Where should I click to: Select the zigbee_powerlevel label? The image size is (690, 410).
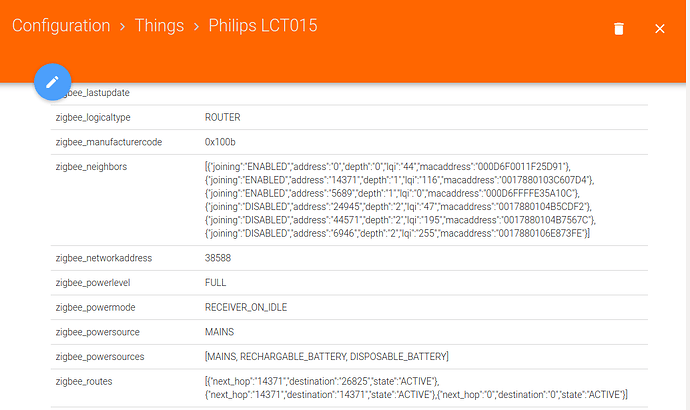pos(93,283)
